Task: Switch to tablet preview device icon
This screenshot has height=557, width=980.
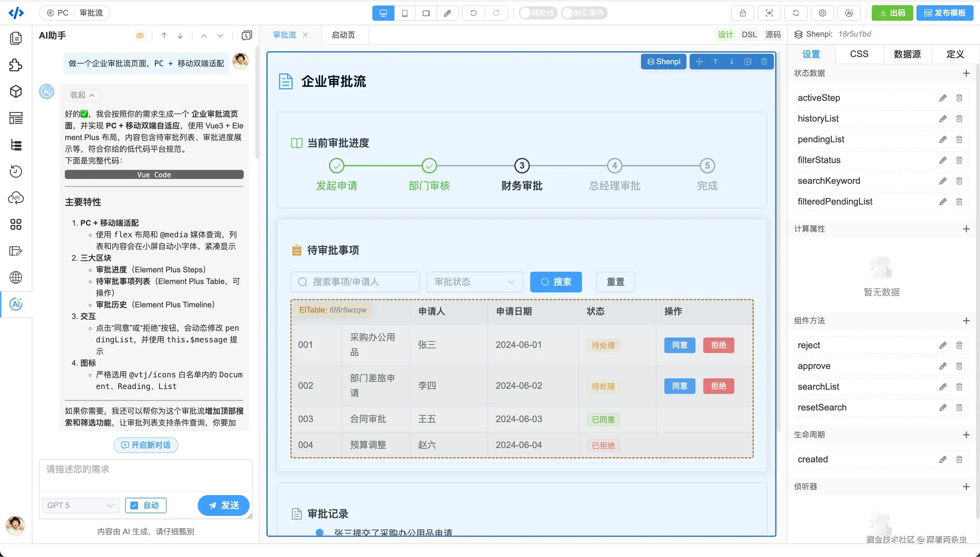Action: (404, 13)
